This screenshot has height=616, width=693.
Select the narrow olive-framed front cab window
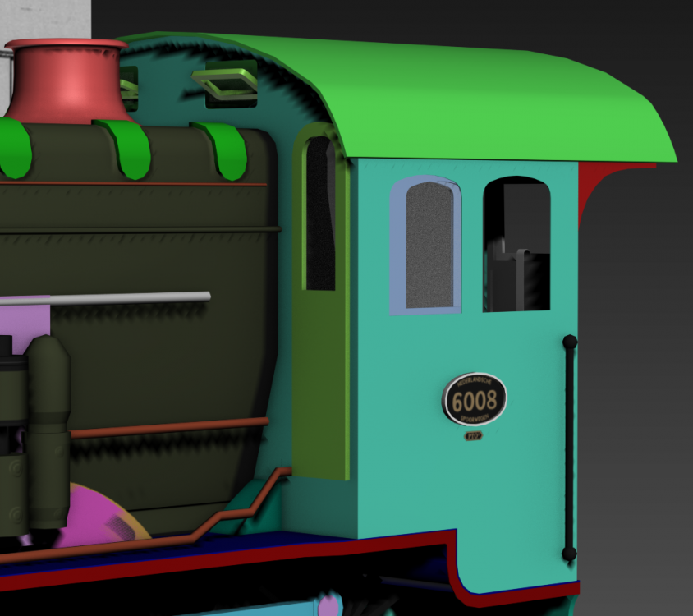(319, 215)
